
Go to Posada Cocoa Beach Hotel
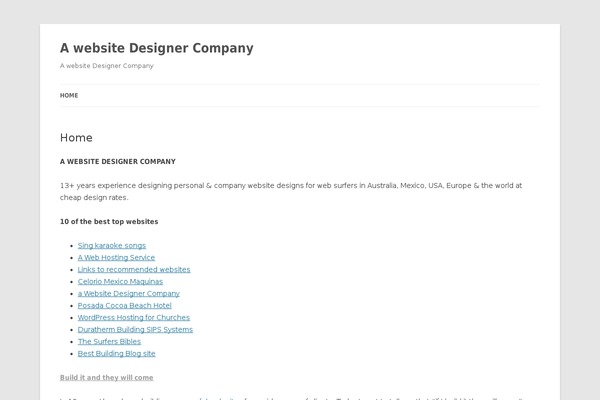(x=125, y=305)
